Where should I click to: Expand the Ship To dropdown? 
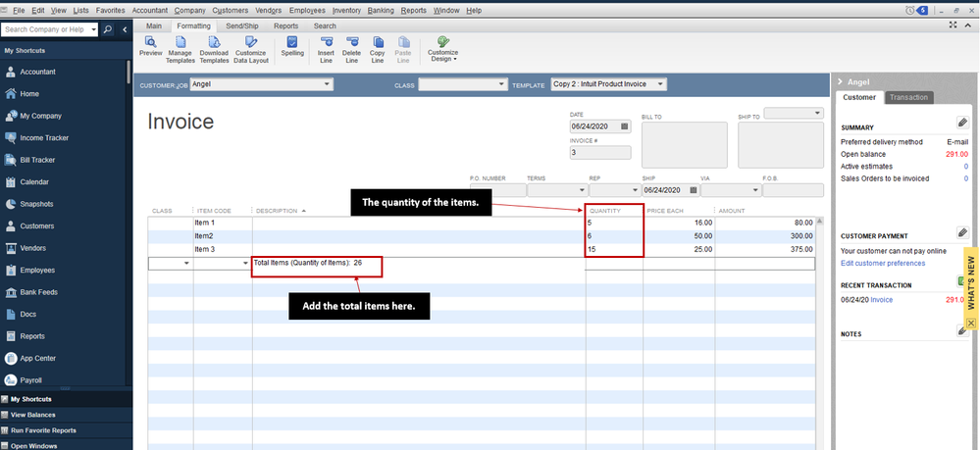click(x=817, y=113)
